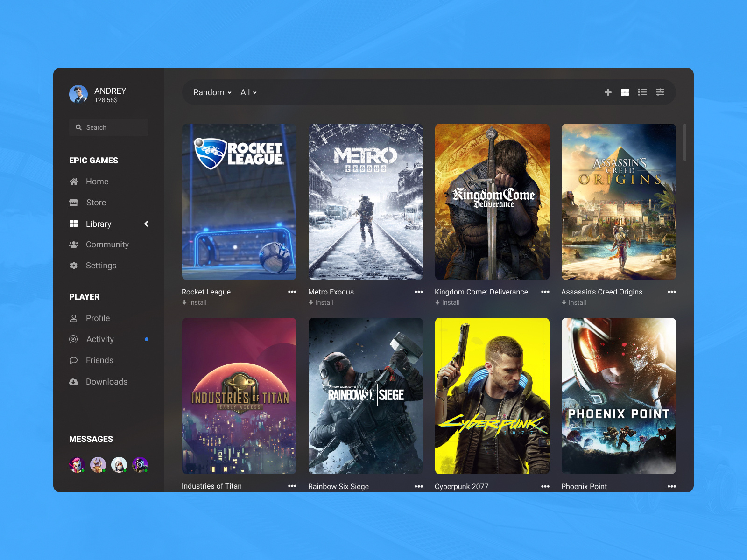Open the Rocket League cover art

[239, 202]
